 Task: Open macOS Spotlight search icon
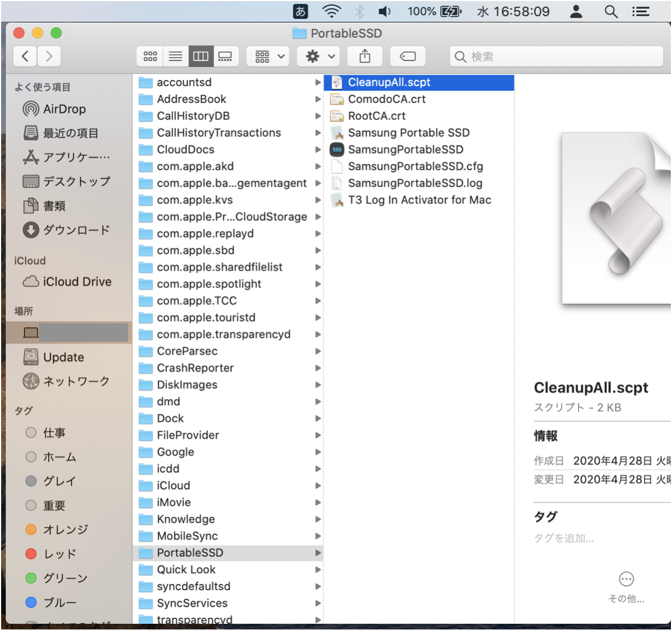click(x=611, y=12)
